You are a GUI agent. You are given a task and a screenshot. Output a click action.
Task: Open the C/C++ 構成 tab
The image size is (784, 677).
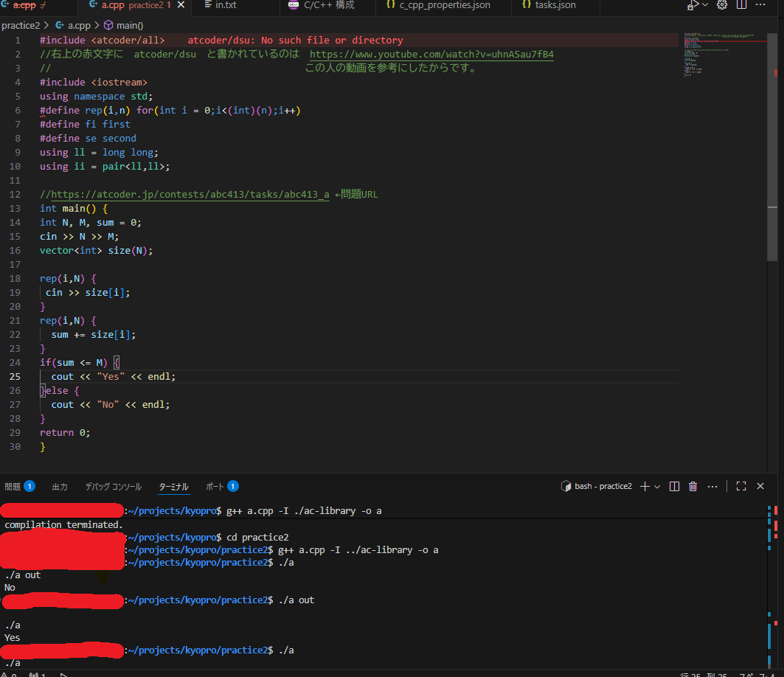[322, 5]
